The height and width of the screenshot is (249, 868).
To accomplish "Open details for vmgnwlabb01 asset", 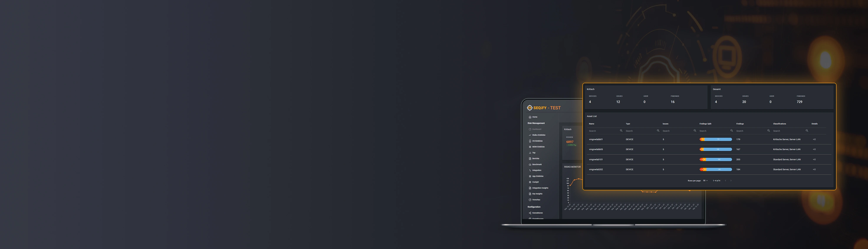I will click(x=814, y=139).
